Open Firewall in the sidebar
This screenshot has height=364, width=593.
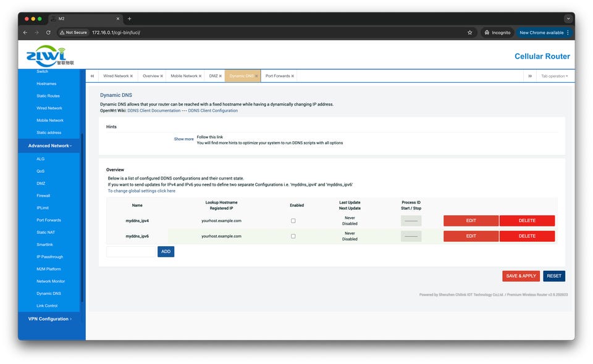pos(43,196)
